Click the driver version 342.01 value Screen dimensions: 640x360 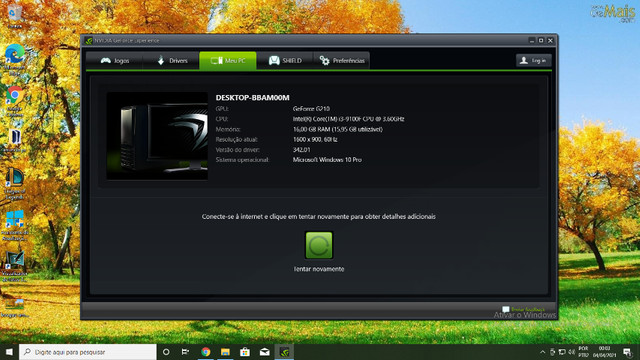pos(301,150)
